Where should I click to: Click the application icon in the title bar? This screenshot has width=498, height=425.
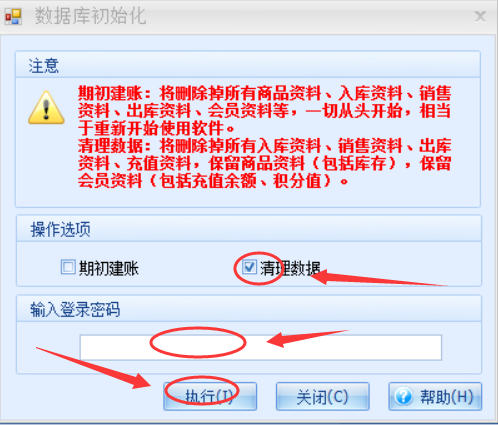(13, 17)
